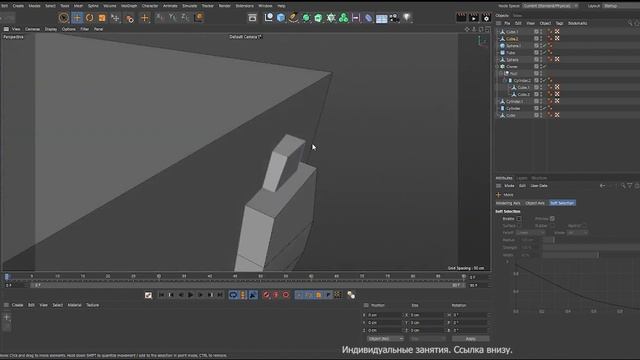Open the Simulate menu

[189, 6]
